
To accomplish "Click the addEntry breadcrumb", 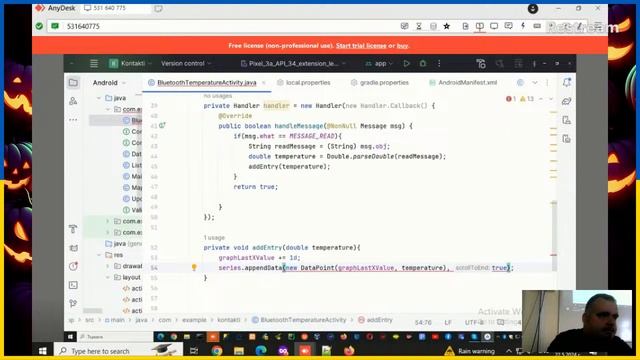I will tap(375, 320).
